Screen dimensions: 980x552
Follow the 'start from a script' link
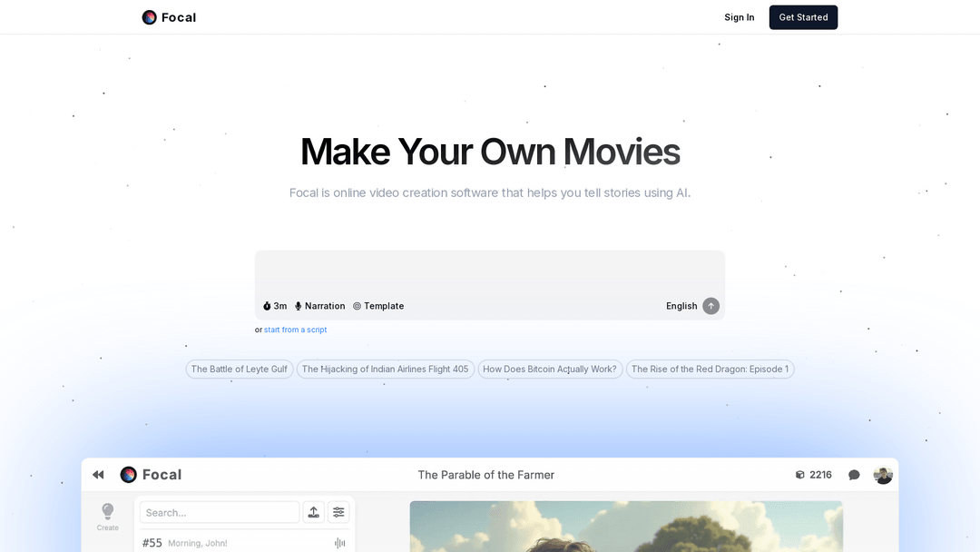[x=295, y=330]
